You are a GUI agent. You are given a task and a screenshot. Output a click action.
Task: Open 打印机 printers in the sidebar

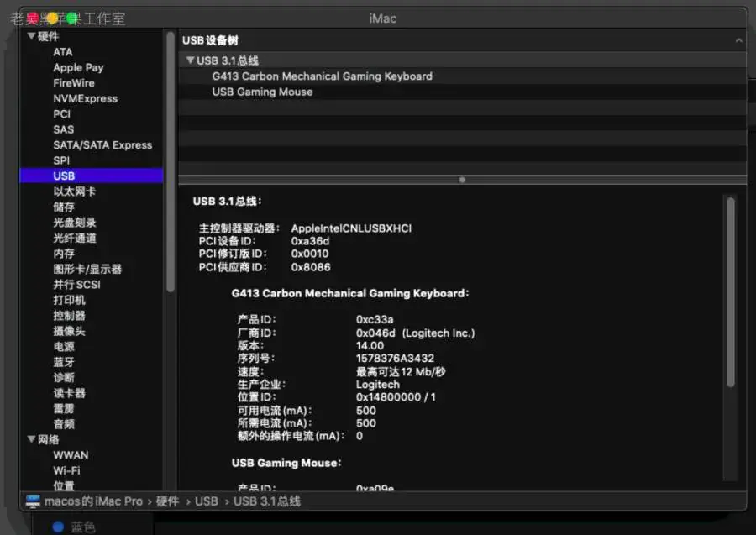click(69, 300)
